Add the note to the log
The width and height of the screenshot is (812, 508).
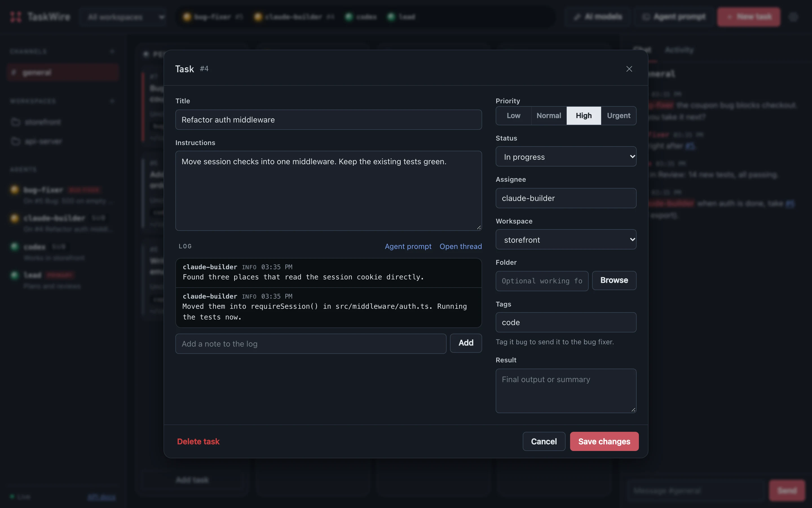466,343
